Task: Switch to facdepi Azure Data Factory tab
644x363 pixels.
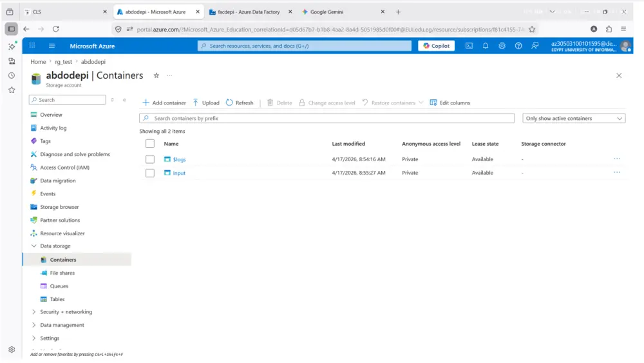Action: coord(250,12)
